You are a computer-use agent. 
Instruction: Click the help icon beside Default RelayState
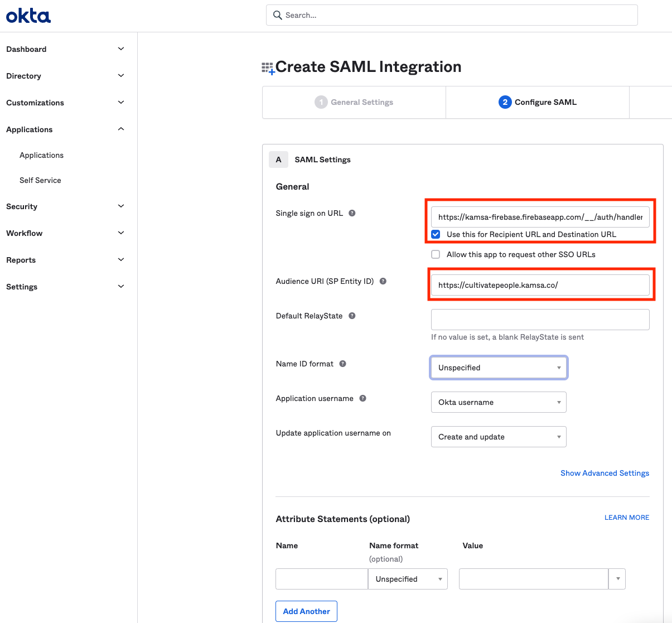point(352,316)
